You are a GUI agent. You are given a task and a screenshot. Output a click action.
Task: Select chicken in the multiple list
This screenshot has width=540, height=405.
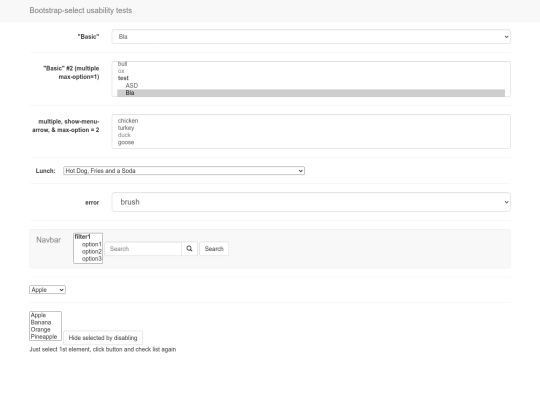coord(311,121)
